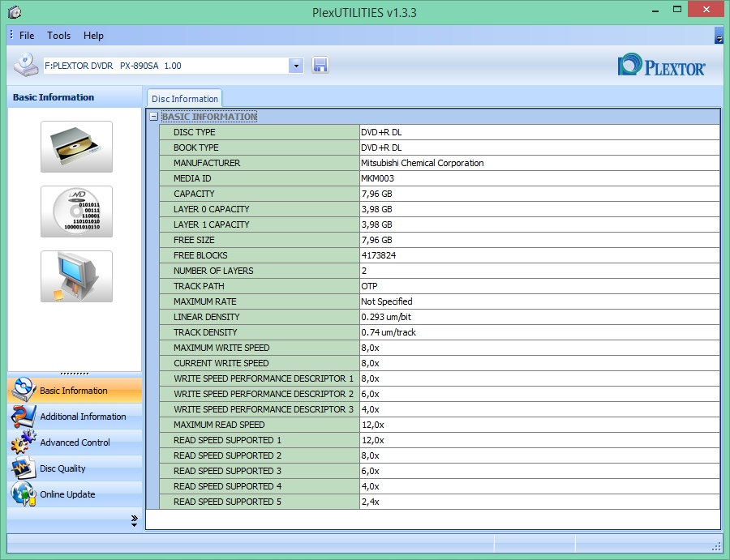Open Advanced Control section

pyautogui.click(x=75, y=442)
